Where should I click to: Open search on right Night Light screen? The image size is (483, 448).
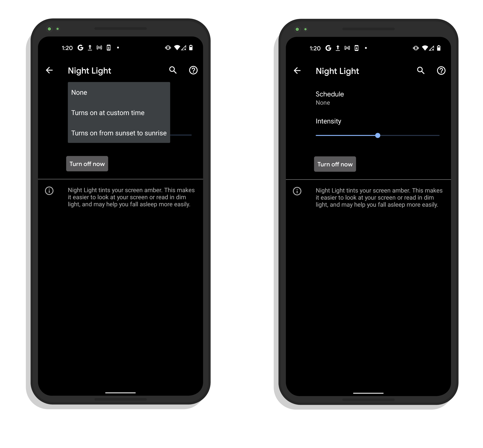coord(421,70)
